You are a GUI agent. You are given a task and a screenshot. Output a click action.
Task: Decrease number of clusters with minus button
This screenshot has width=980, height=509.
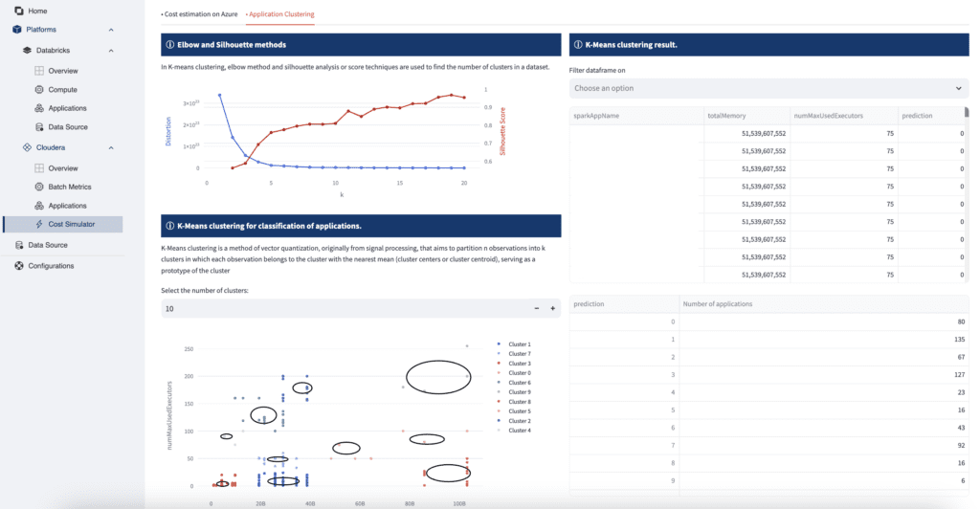tap(536, 309)
